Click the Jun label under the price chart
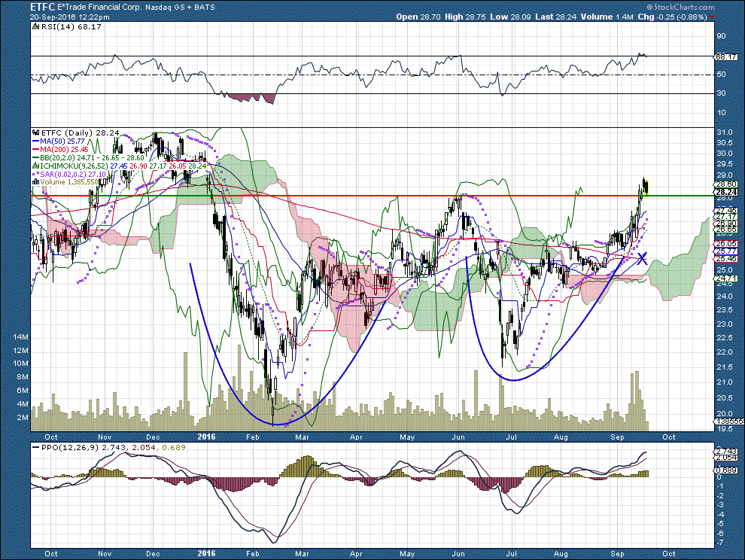This screenshot has height=560, width=745. [x=458, y=437]
